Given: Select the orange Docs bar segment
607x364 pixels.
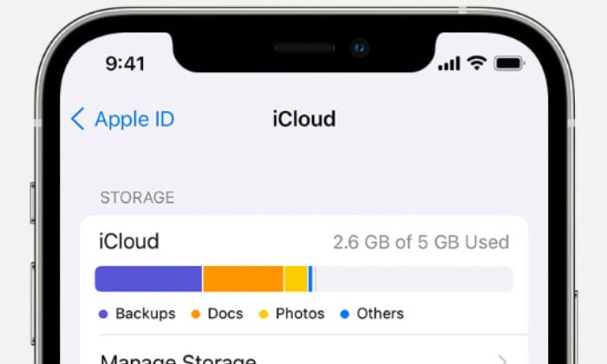Looking at the screenshot, I should click(243, 279).
